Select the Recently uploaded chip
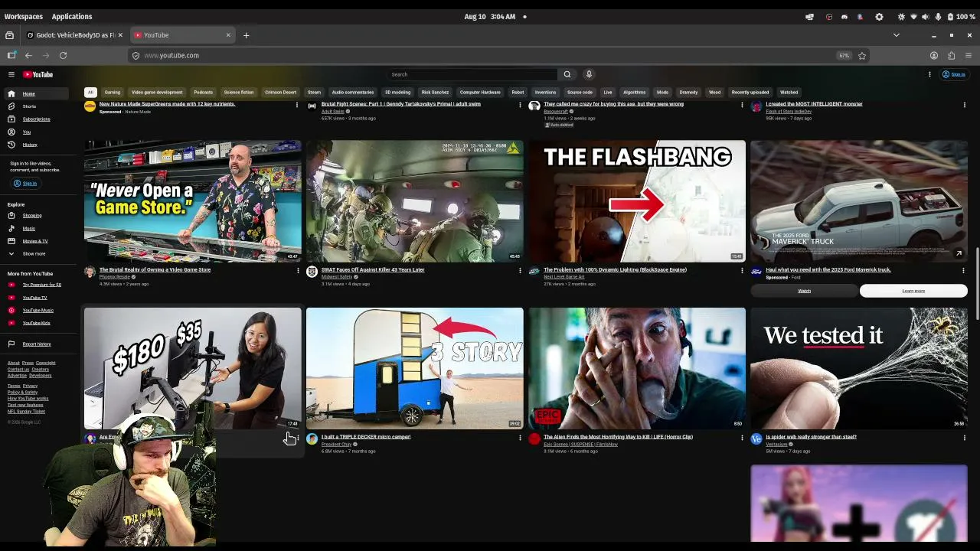Viewport: 980px width, 551px height. 750,93
